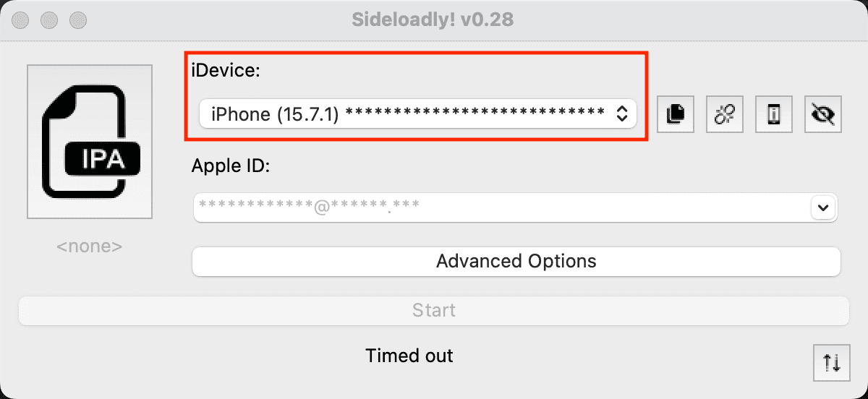Click the 'Timed out' status message
The height and width of the screenshot is (399, 868).
(409, 356)
